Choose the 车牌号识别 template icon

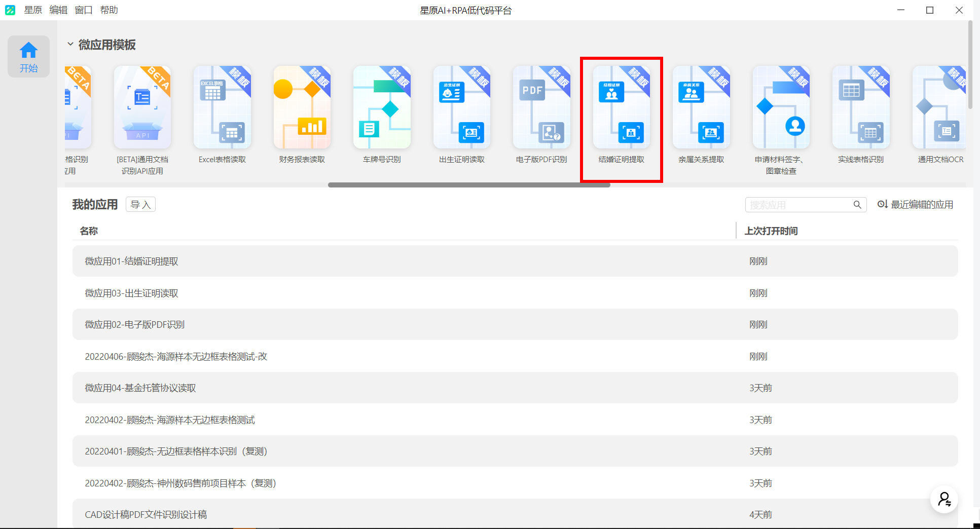382,107
